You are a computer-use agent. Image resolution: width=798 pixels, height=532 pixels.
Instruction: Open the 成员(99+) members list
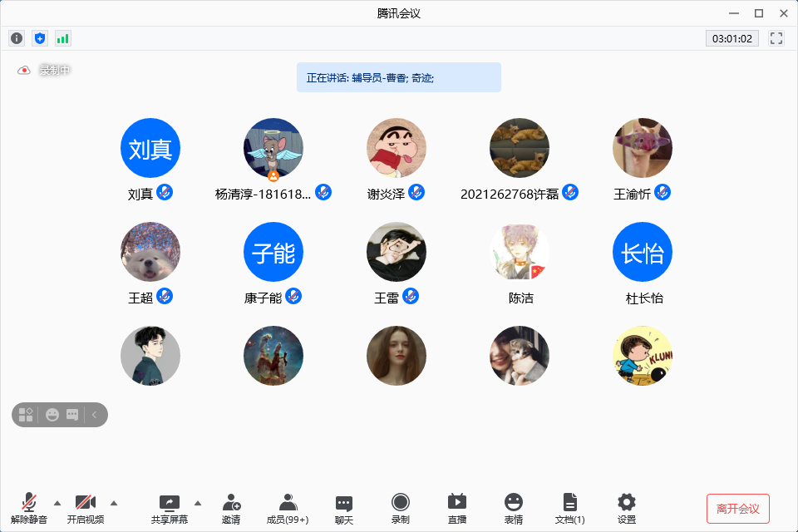[288, 508]
